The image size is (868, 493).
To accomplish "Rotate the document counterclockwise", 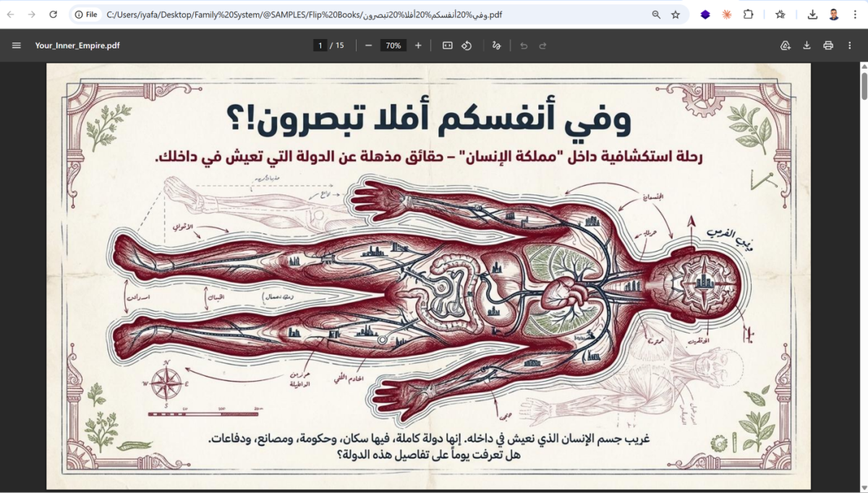I will click(x=467, y=46).
